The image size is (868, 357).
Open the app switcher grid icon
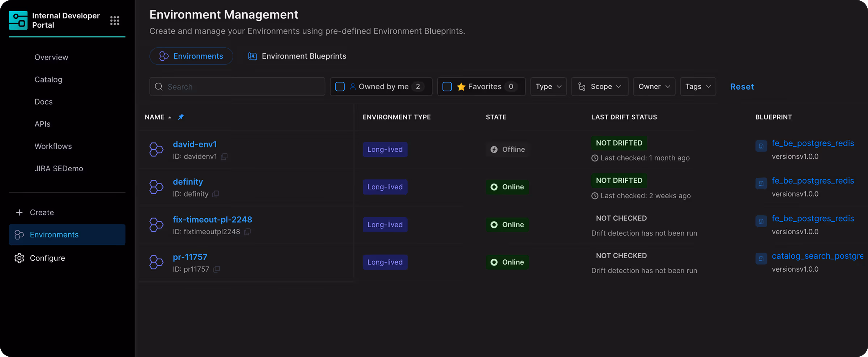(115, 21)
